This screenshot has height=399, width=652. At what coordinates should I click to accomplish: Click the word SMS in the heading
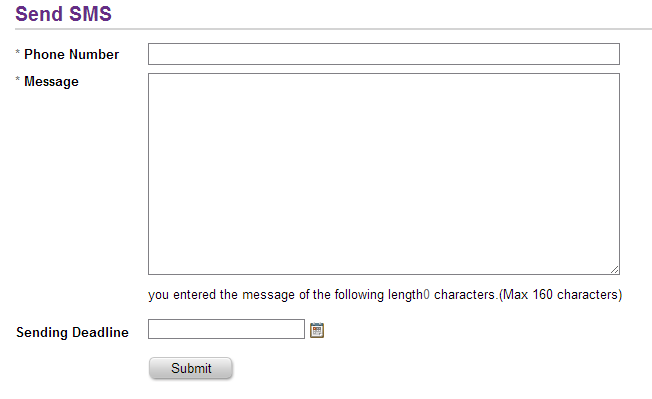tap(90, 14)
